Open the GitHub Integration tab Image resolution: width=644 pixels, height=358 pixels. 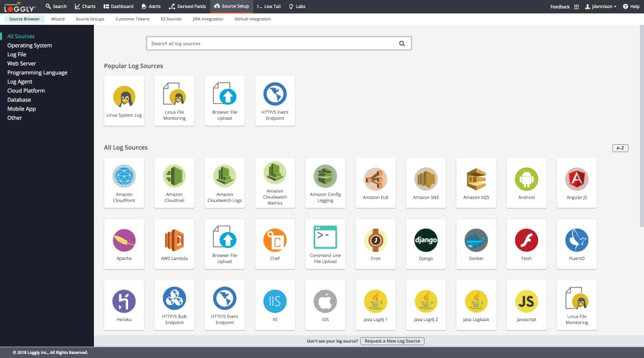click(x=253, y=19)
